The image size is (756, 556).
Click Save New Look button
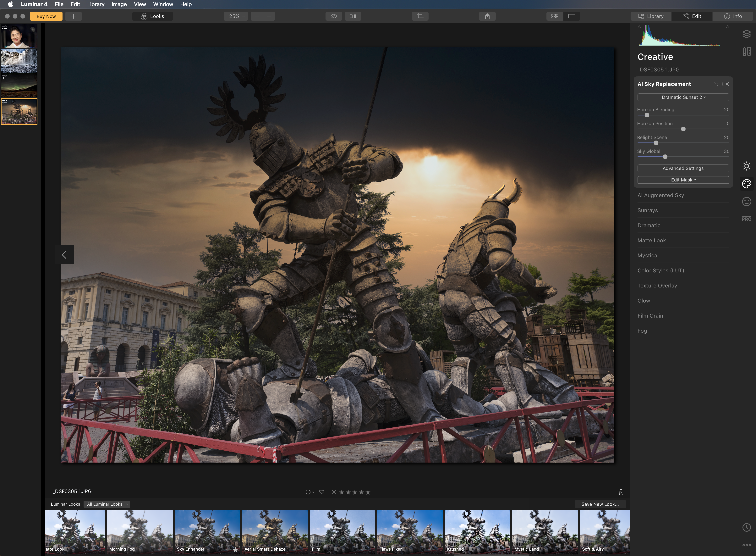point(600,504)
